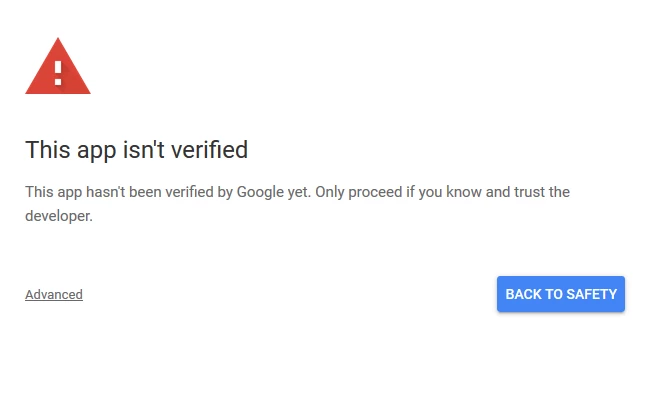
Task: Click the BACK TO SAFETY button
Action: point(561,294)
